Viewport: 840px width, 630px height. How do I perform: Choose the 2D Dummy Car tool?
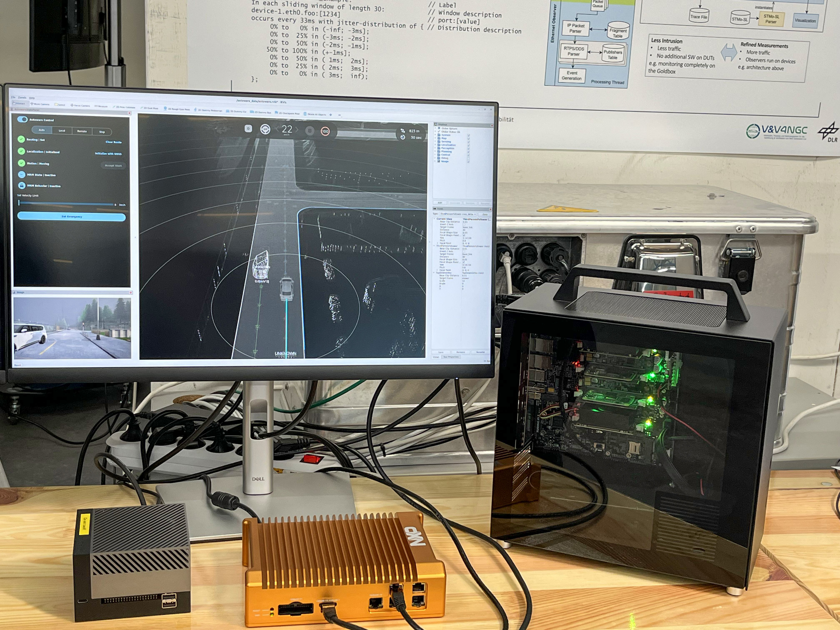pos(237,112)
